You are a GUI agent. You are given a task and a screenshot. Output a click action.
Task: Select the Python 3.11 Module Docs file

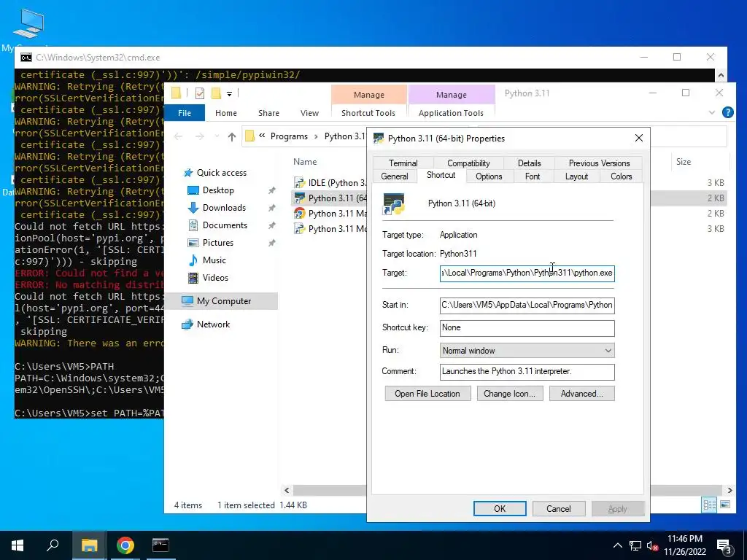point(330,228)
